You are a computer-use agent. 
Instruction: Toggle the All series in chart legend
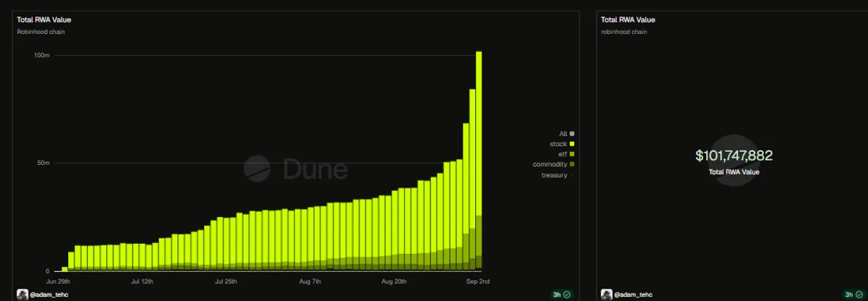pyautogui.click(x=566, y=133)
